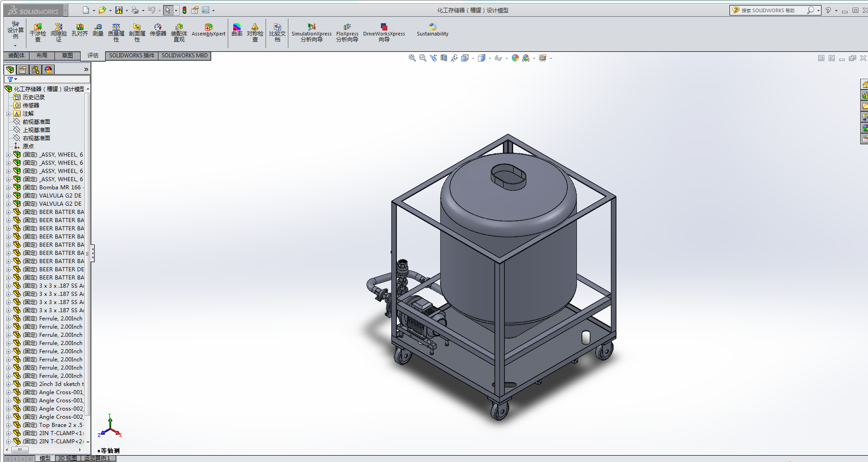The image size is (868, 462).
Task: Expand the 注解 annotations folder
Action: 8,114
